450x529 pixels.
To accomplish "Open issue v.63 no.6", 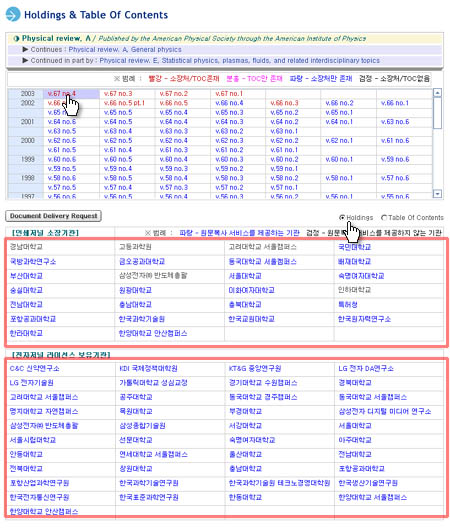I will click(395, 122).
